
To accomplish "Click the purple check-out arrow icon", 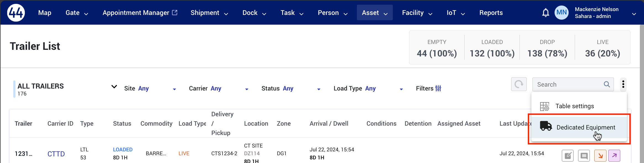I will tap(614, 156).
